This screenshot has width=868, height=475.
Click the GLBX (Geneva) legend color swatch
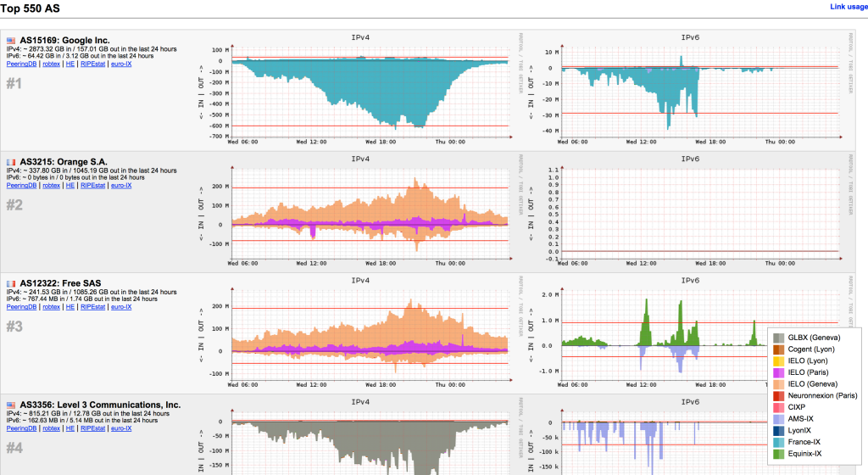tap(778, 338)
